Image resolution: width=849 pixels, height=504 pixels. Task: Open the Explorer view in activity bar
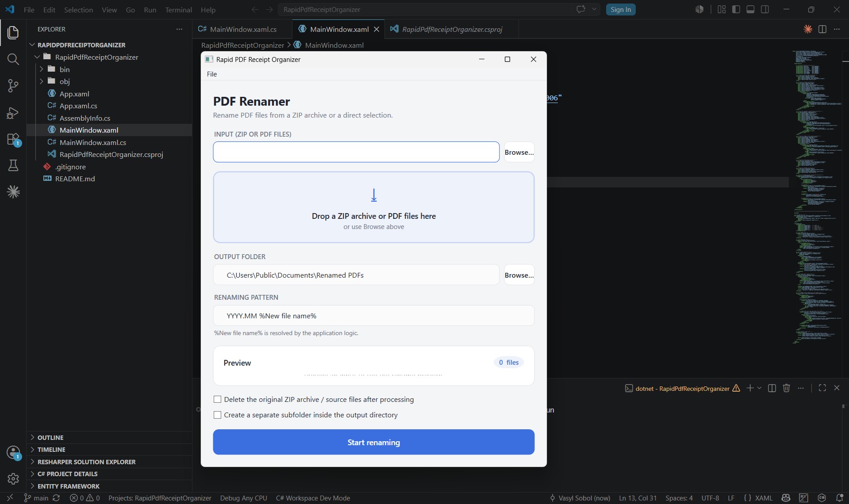13,32
